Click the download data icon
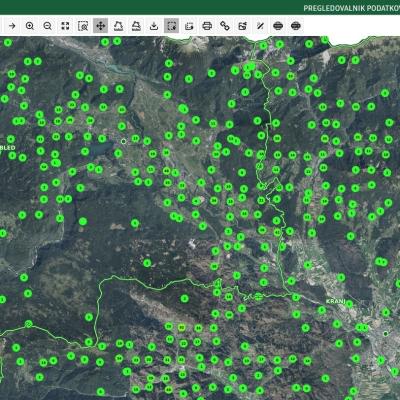The width and height of the screenshot is (400, 400). tap(154, 26)
